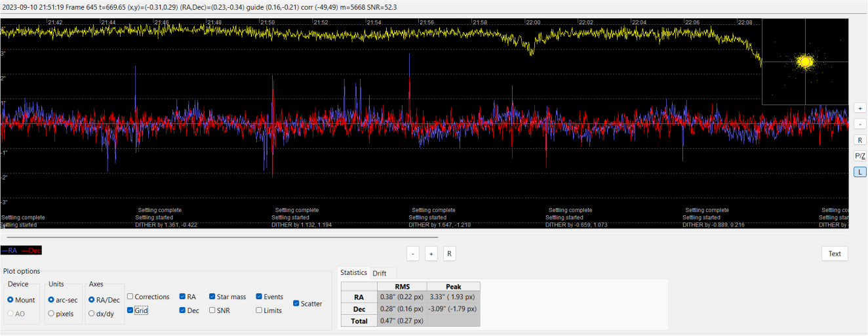The height and width of the screenshot is (336, 868).
Task: Click the 'DITHER by -0.889, 0.216' event label
Action: coord(713,224)
